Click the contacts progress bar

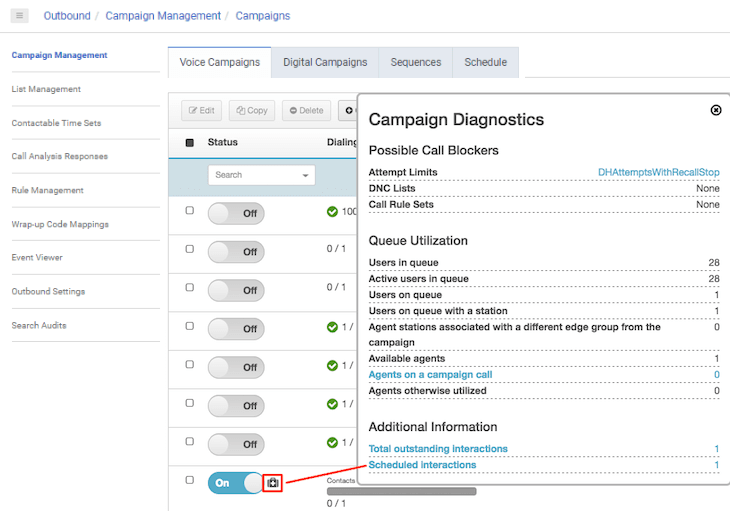401,491
